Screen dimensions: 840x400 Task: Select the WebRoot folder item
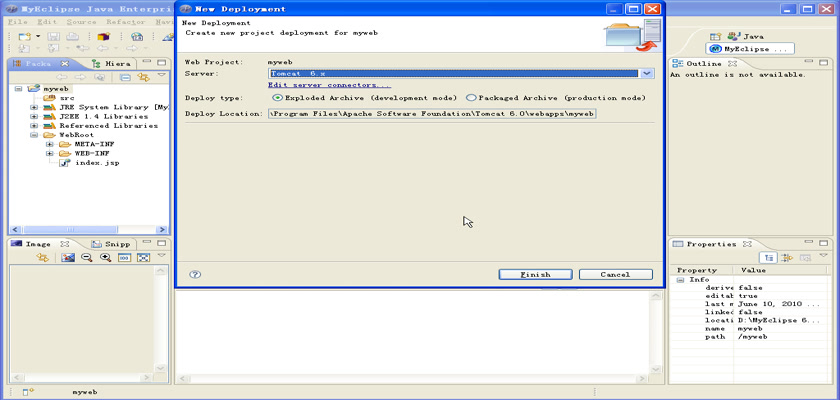tap(69, 135)
